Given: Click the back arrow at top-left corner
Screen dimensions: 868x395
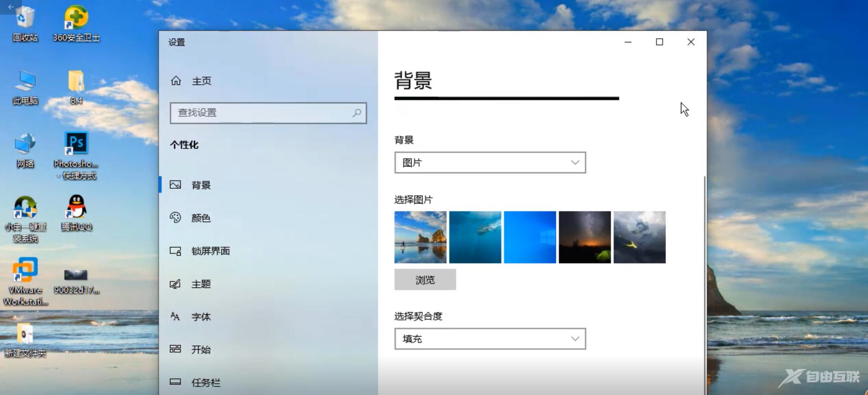Looking at the screenshot, I should pyautogui.click(x=11, y=7).
